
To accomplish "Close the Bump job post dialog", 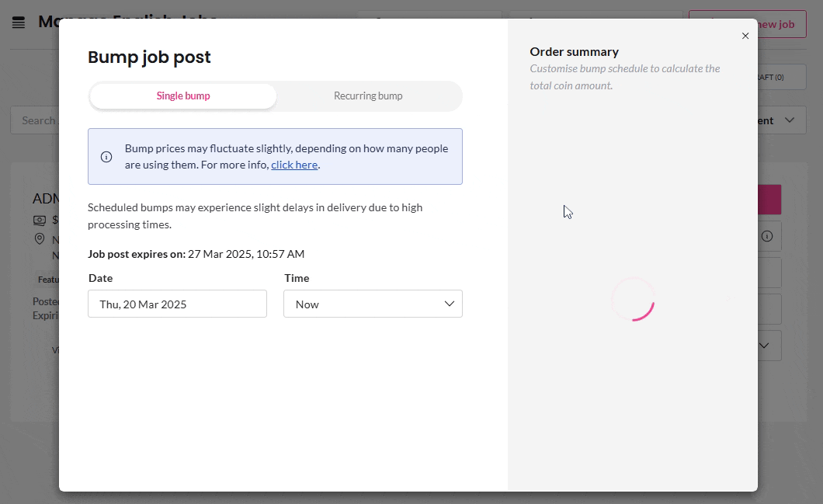I will tap(745, 36).
